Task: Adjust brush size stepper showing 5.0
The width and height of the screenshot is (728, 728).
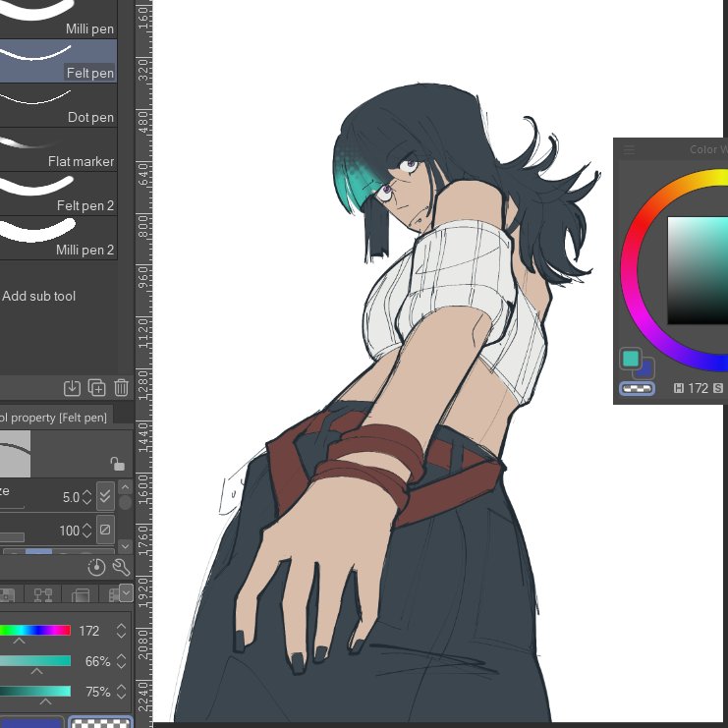Action: click(86, 497)
